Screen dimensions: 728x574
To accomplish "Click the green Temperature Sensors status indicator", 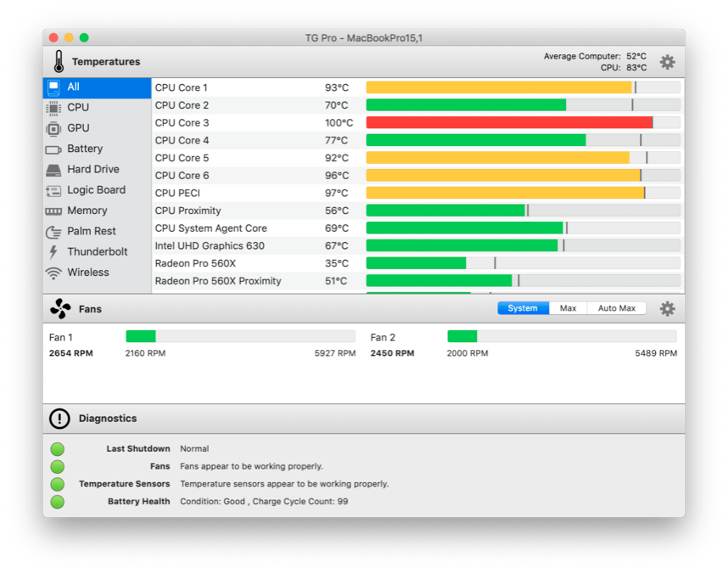I will click(x=58, y=484).
